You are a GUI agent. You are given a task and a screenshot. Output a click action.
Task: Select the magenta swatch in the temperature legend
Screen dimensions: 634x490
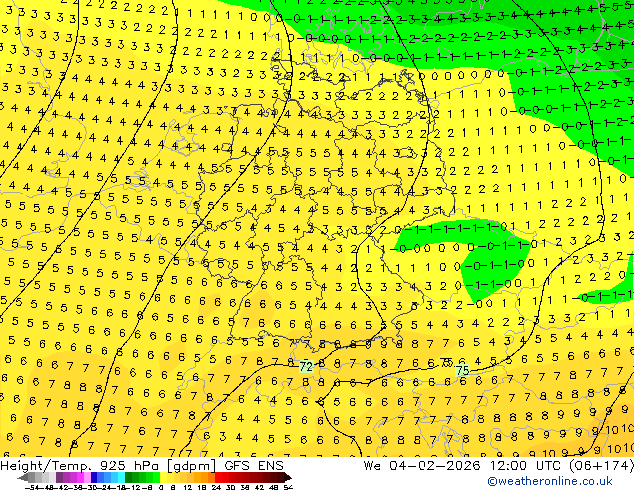click(x=80, y=477)
